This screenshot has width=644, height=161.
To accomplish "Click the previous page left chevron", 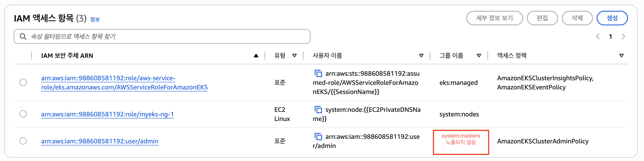I will pyautogui.click(x=598, y=36).
